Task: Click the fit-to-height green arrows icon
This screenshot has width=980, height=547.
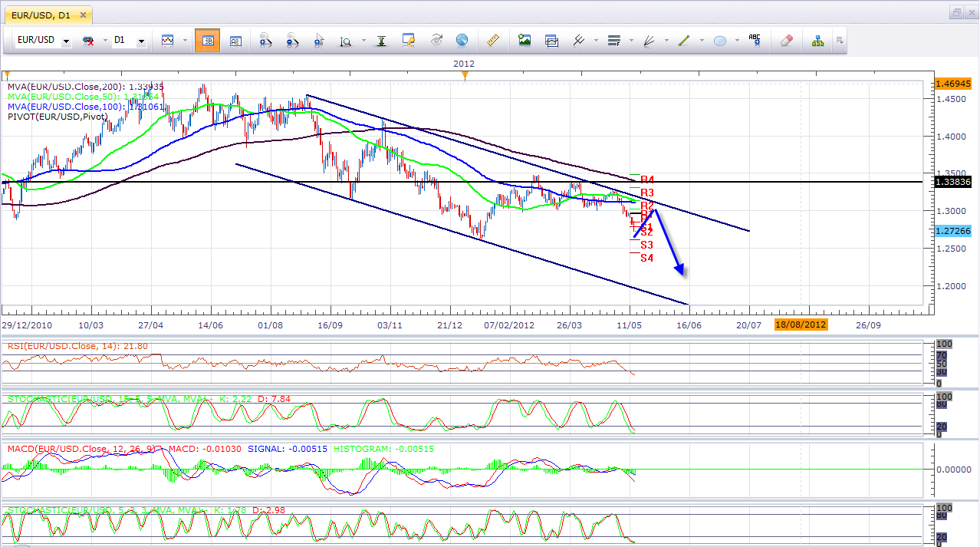Action: tap(381, 41)
